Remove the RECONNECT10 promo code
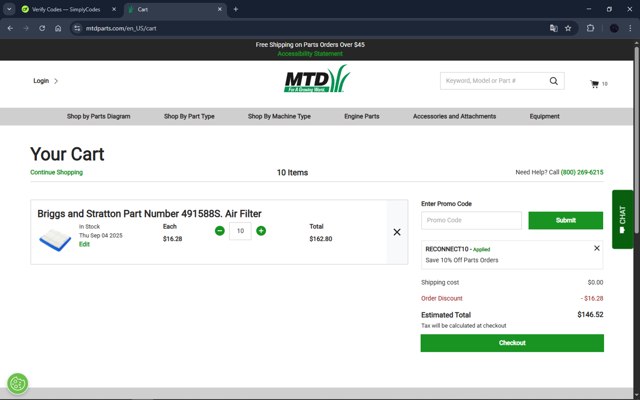 pyautogui.click(x=596, y=248)
